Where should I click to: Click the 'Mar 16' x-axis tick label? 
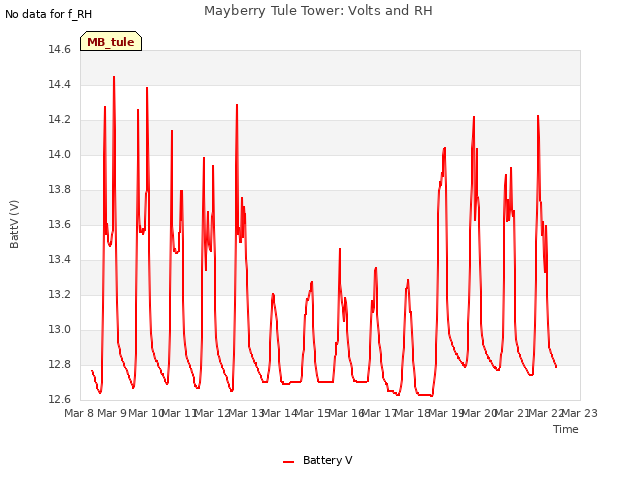[345, 413]
